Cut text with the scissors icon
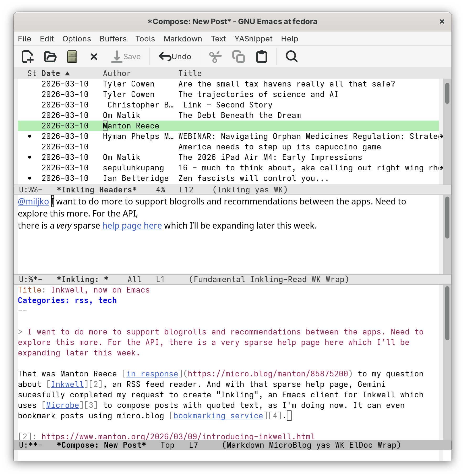This screenshot has width=465, height=476. 215,56
